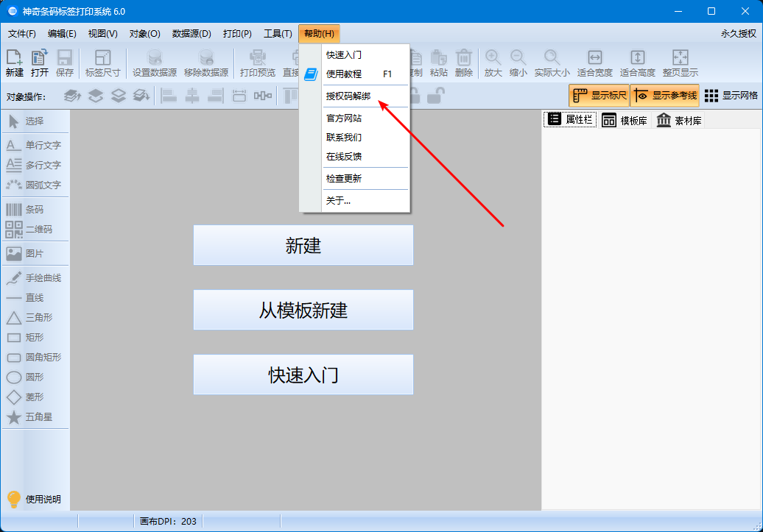Click the 画布DPI: 203 status entry

pyautogui.click(x=168, y=521)
